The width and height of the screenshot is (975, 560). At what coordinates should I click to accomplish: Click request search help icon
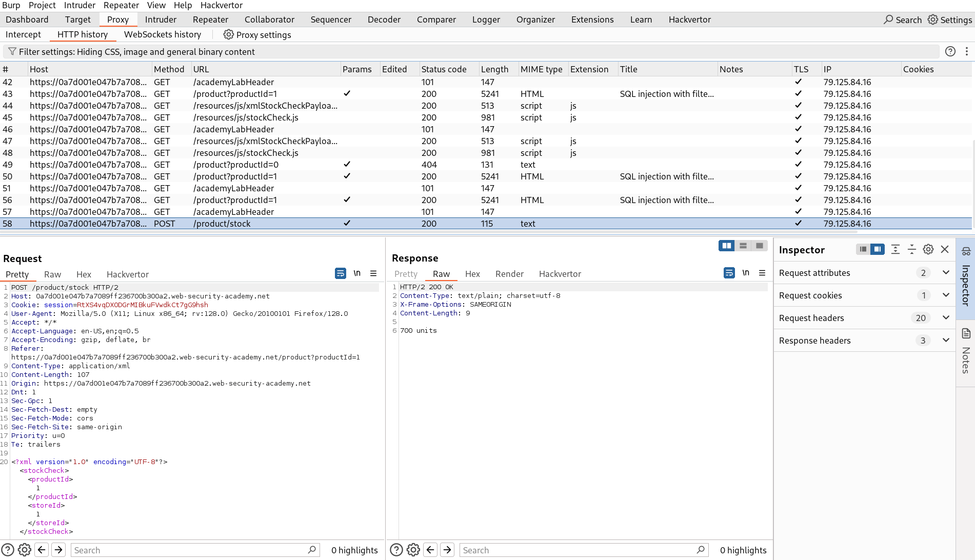[x=8, y=550]
